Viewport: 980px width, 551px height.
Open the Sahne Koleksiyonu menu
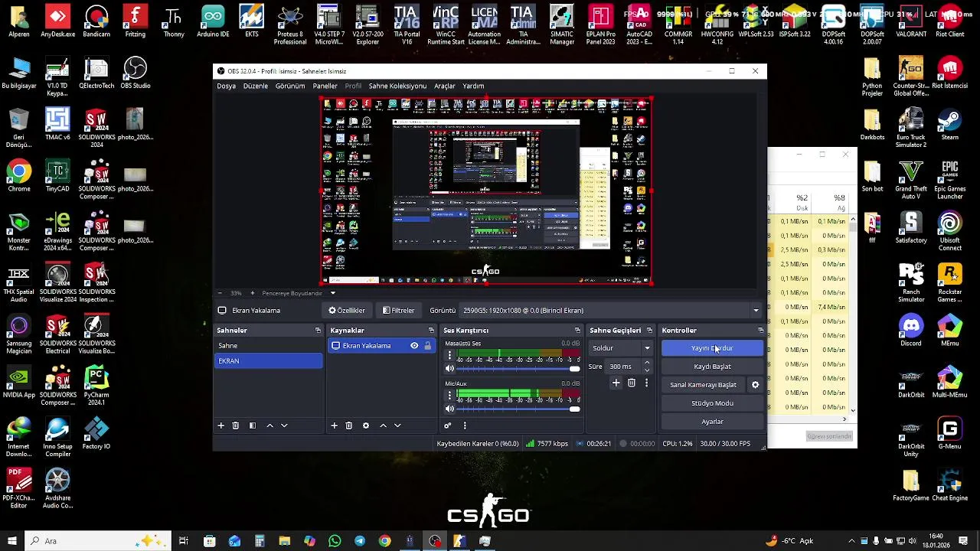[397, 86]
